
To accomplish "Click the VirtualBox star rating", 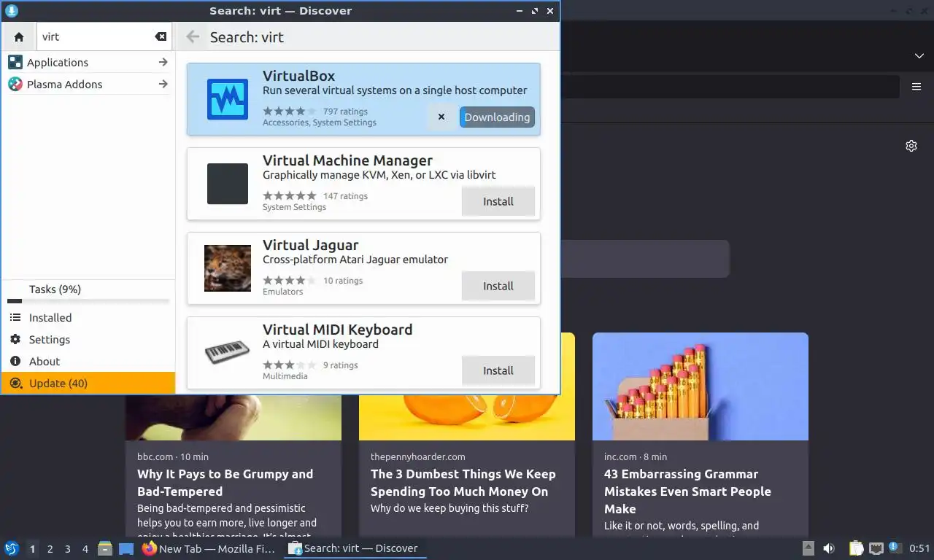I will point(290,112).
